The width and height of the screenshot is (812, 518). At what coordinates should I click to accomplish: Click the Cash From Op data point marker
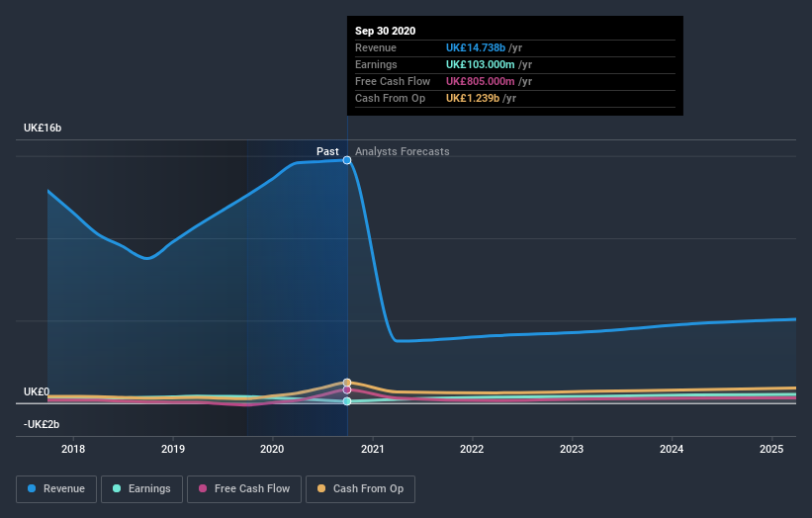[x=347, y=383]
